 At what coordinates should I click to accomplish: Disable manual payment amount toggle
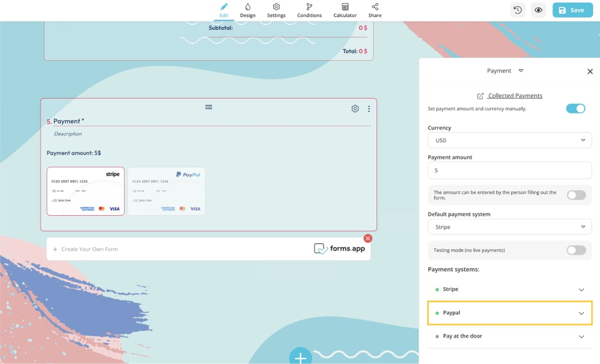[x=575, y=109]
